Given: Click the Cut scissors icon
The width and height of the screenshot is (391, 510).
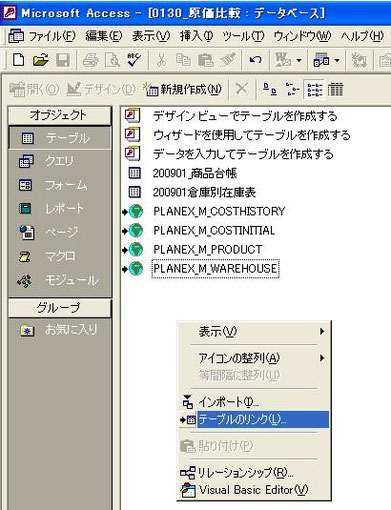Looking at the screenshot, I should pos(161,60).
